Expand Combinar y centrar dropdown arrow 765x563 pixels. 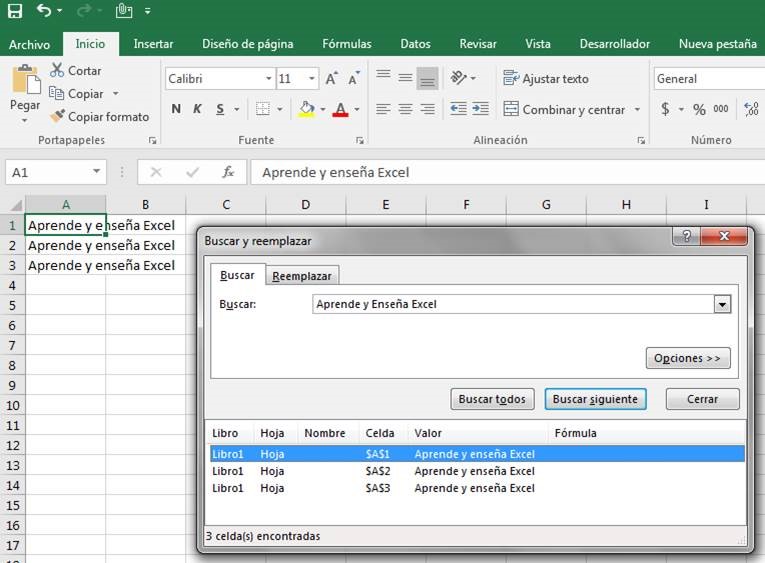(x=637, y=109)
